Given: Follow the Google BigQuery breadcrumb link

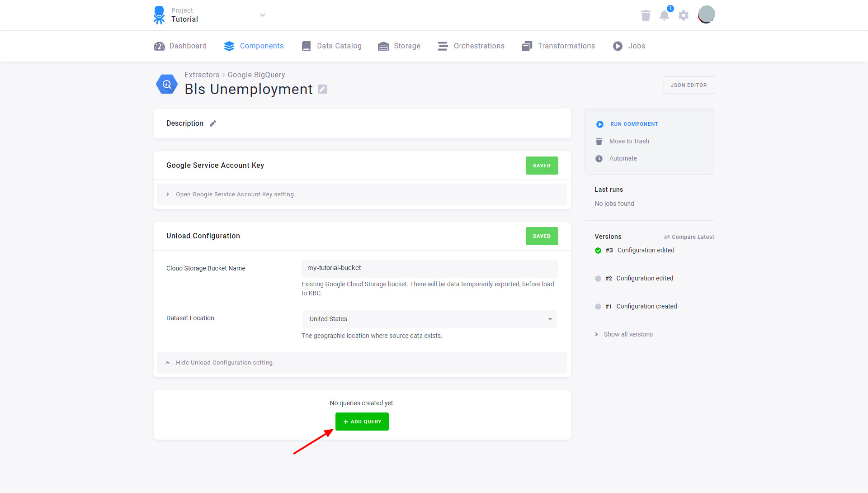Looking at the screenshot, I should pos(256,75).
